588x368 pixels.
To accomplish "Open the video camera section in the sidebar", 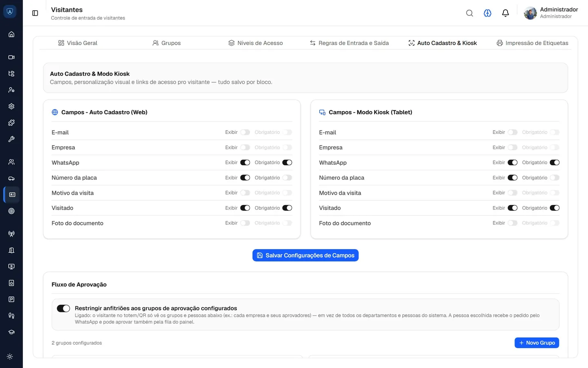I will pos(11,57).
